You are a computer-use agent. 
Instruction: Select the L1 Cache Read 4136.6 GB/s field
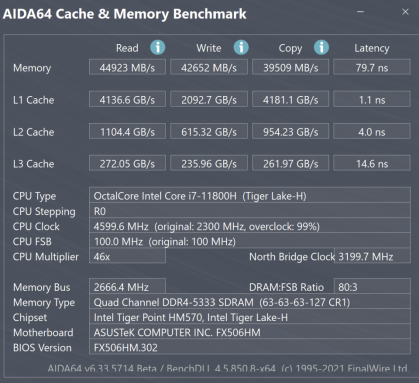[x=127, y=99]
